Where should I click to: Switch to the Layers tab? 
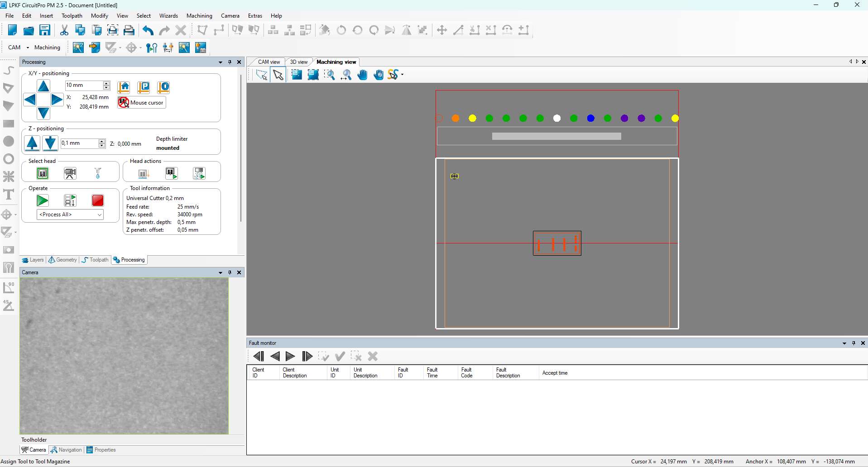tap(33, 260)
